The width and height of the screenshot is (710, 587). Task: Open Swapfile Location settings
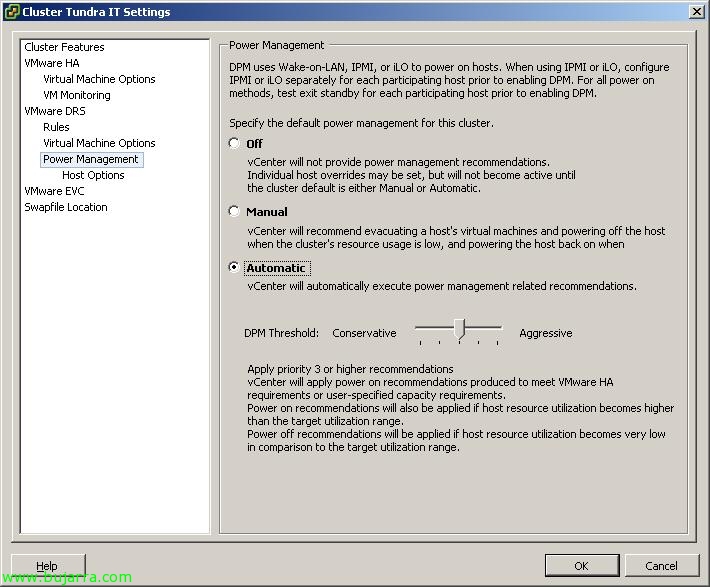point(66,207)
